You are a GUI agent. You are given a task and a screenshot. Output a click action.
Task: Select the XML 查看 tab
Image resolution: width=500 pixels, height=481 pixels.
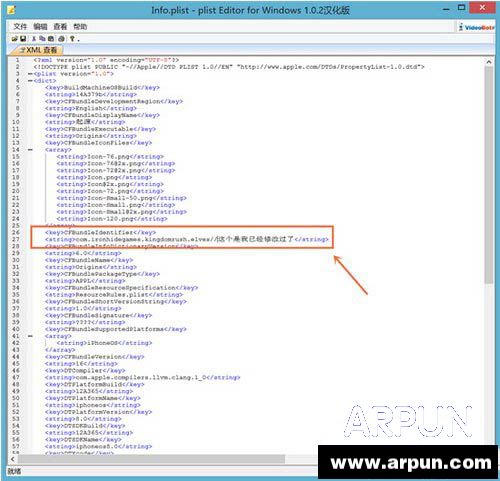click(x=38, y=50)
